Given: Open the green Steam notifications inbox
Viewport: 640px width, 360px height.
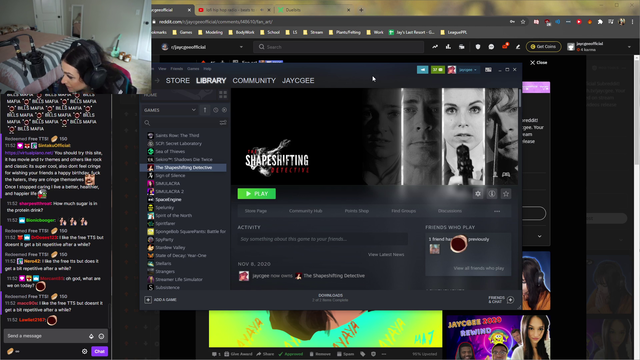Looking at the screenshot, I should 438,70.
